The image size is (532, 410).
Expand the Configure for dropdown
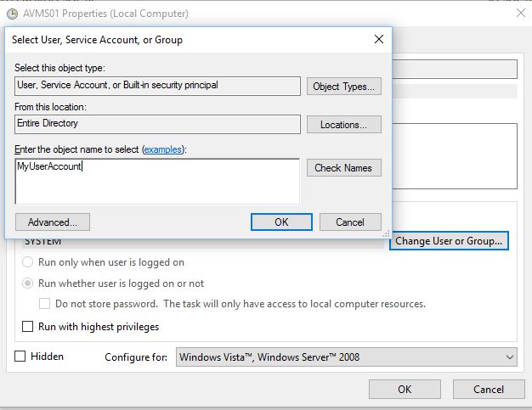pyautogui.click(x=347, y=357)
